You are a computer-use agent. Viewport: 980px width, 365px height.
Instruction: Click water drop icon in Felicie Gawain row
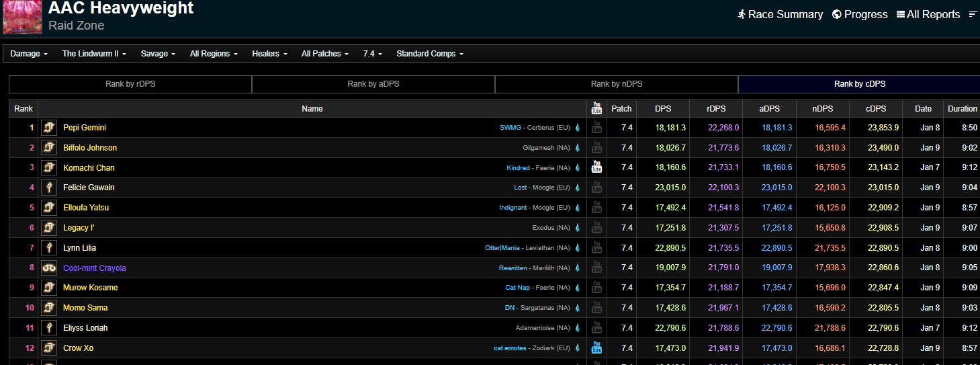[x=578, y=188]
